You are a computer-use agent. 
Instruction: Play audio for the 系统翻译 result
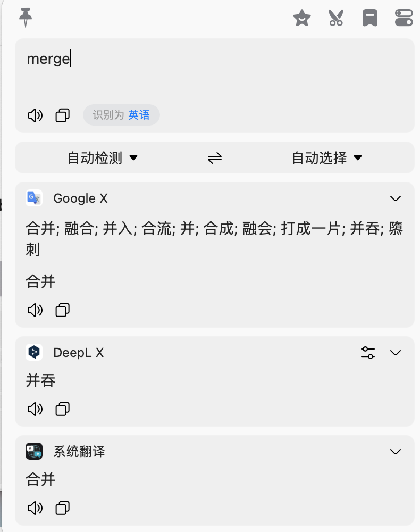click(x=35, y=508)
